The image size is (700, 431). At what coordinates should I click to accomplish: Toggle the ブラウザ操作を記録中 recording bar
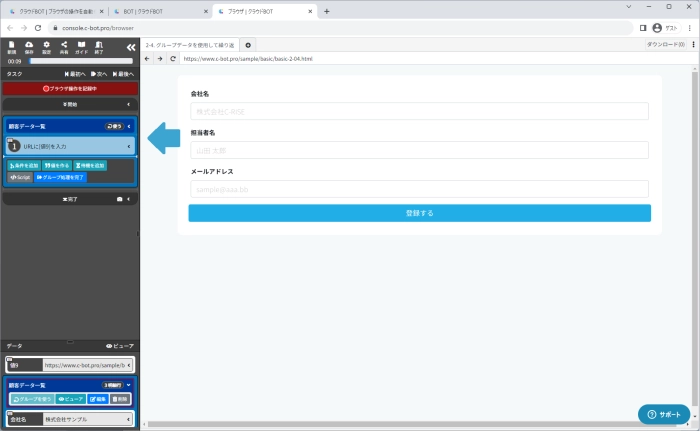click(x=69, y=88)
